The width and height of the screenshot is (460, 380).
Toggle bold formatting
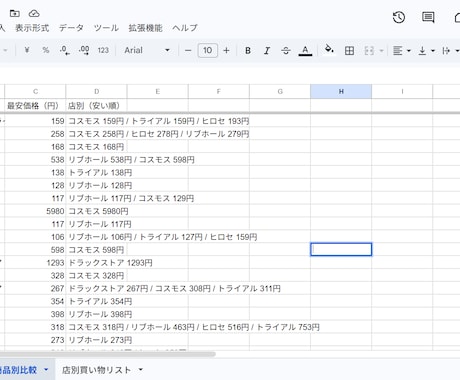(x=248, y=51)
